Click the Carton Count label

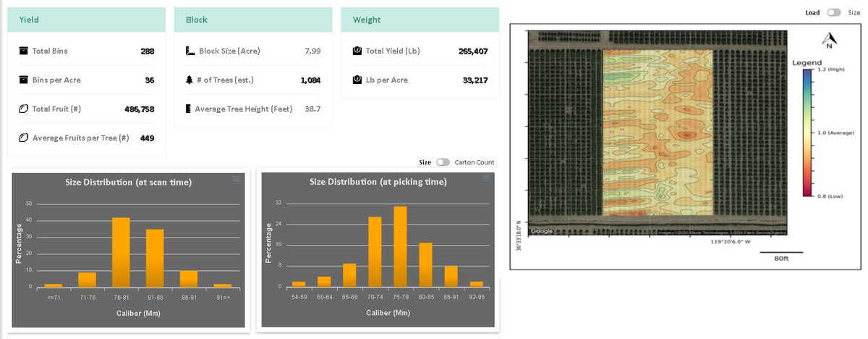[475, 162]
